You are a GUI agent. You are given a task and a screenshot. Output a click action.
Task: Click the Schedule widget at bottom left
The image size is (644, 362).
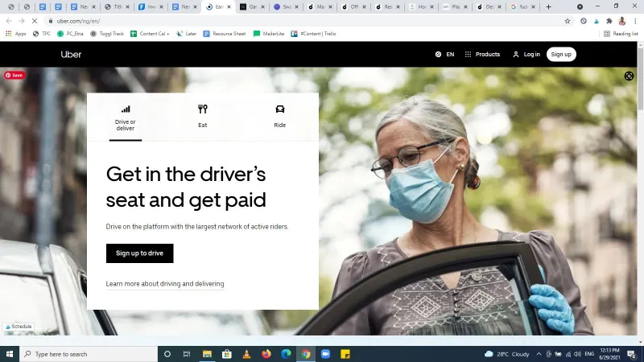click(x=19, y=327)
